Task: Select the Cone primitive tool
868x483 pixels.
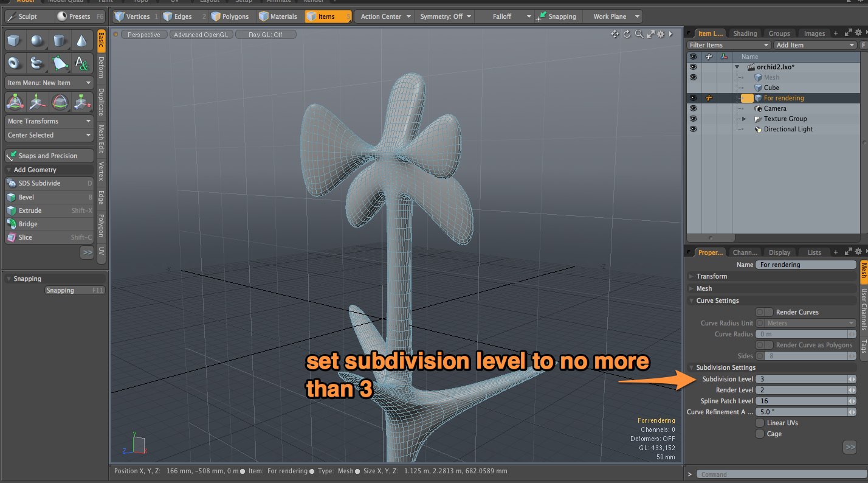Action: click(81, 41)
